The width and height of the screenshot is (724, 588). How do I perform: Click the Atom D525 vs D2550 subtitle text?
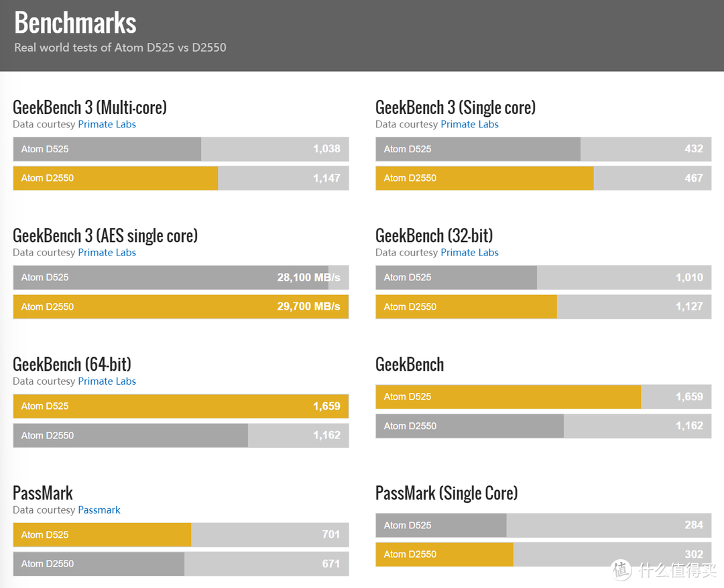(x=120, y=48)
